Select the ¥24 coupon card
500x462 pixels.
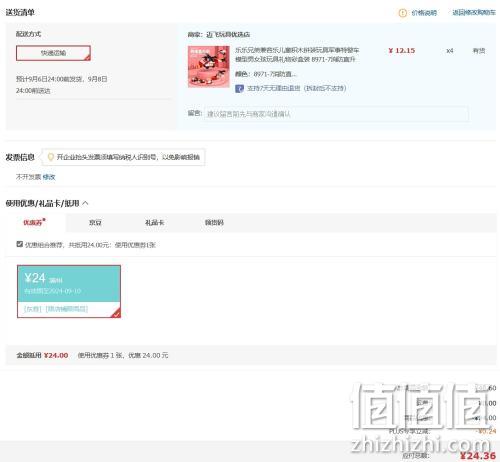pyautogui.click(x=69, y=291)
